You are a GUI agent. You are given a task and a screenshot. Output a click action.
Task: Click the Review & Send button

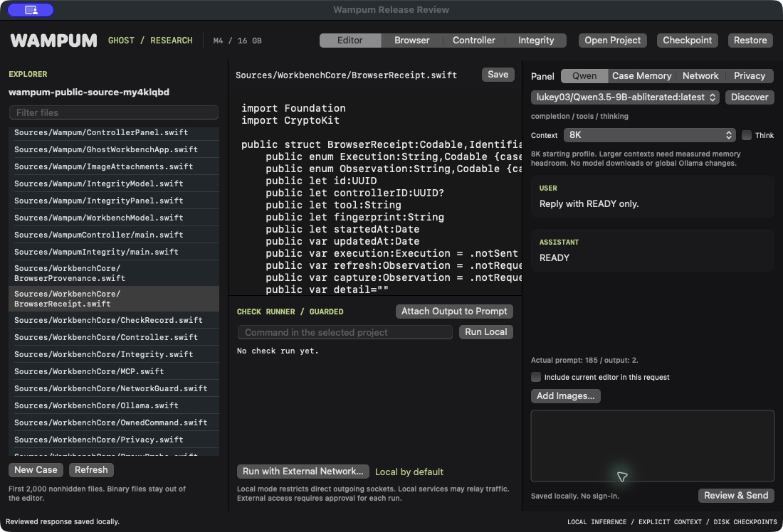pyautogui.click(x=736, y=496)
